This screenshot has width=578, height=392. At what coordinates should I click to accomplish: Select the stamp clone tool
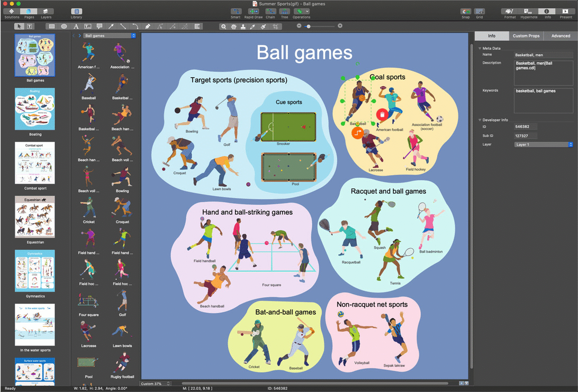(x=243, y=26)
